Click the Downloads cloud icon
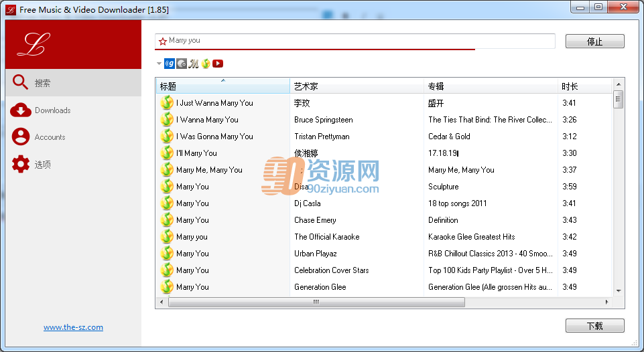The width and height of the screenshot is (644, 352). (21, 110)
